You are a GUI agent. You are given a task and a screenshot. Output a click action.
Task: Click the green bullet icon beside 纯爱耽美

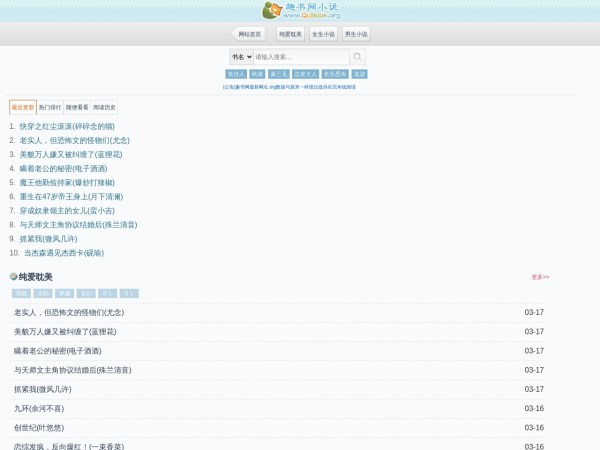13,277
